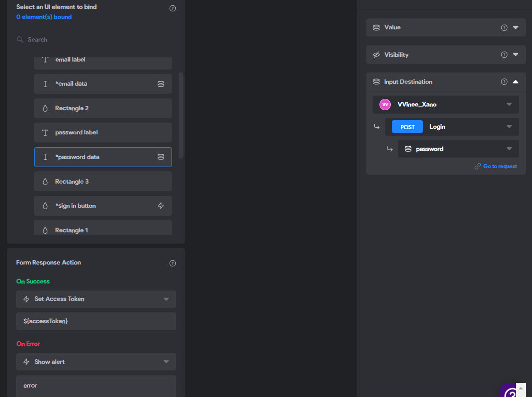This screenshot has width=532, height=397.
Task: Click help icon for Form Response Action
Action: 172,264
